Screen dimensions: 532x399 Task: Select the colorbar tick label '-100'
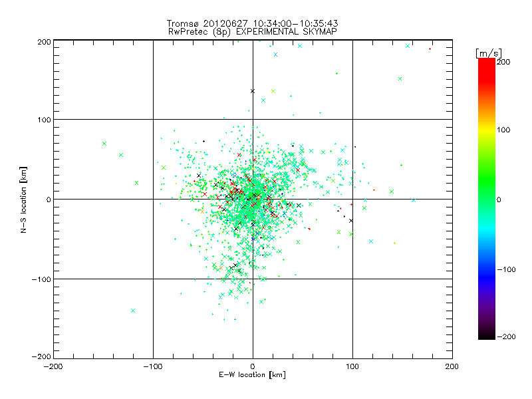(506, 269)
